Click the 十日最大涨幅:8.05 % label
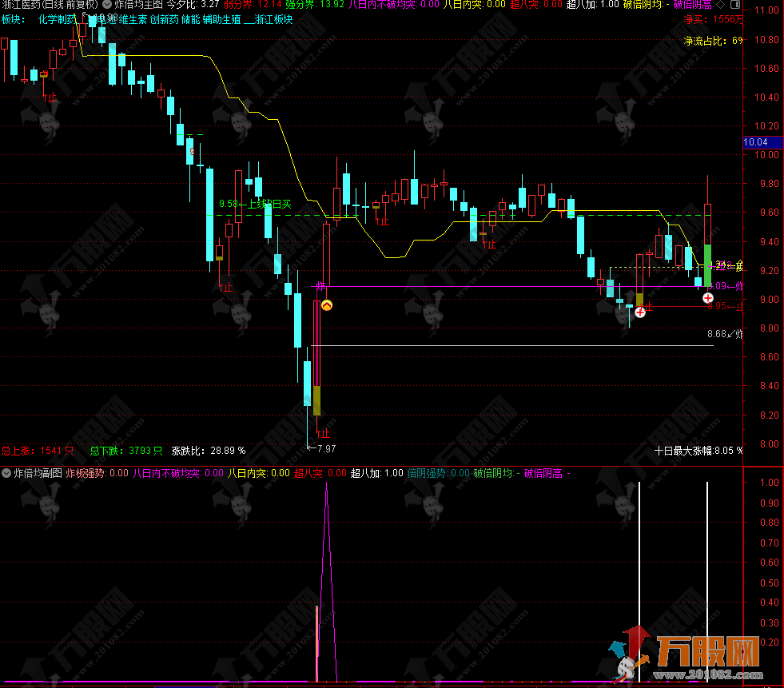Screen dimensions: 784x688 coord(698,451)
